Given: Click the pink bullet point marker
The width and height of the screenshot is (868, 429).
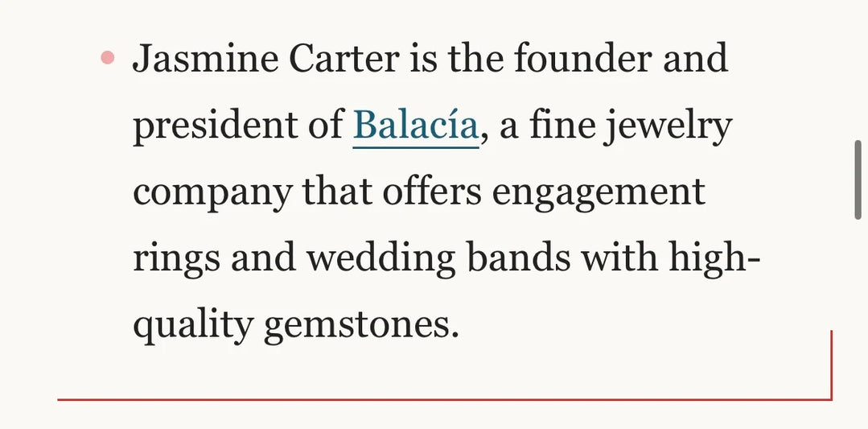Looking at the screenshot, I should [107, 57].
